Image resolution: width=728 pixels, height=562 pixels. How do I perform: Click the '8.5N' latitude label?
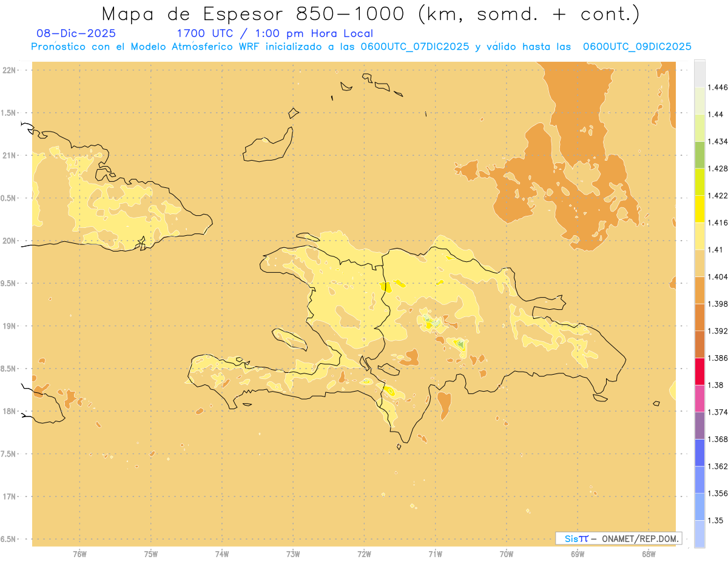point(9,369)
